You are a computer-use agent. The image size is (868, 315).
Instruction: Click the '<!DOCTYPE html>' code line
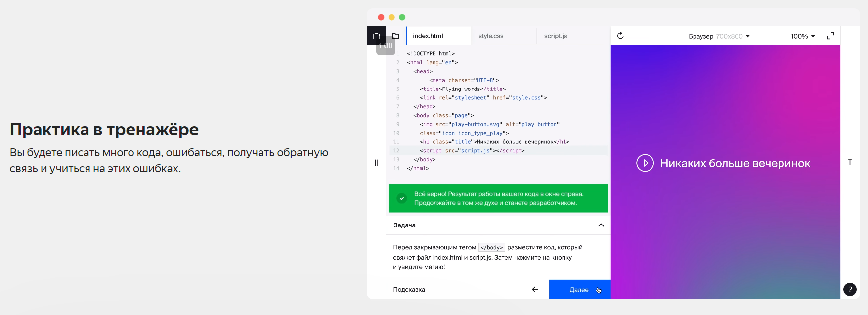pos(431,54)
